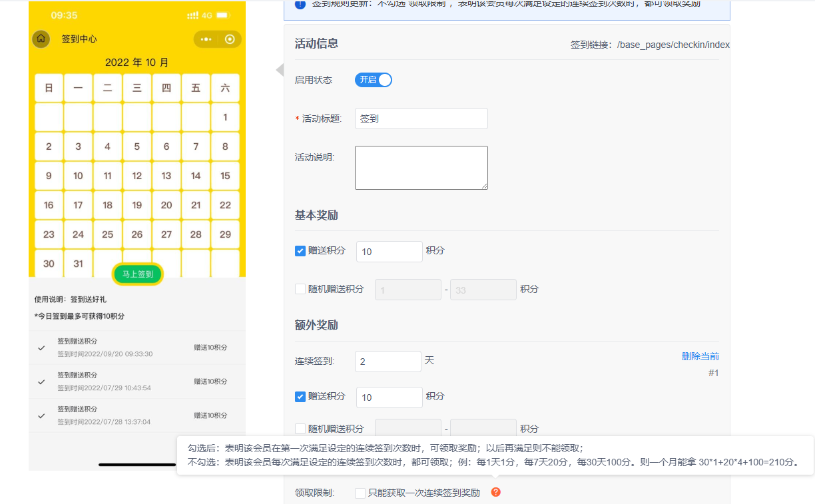815x504 pixels.
Task: Tap the signal strength icon beside 4G
Action: (193, 15)
